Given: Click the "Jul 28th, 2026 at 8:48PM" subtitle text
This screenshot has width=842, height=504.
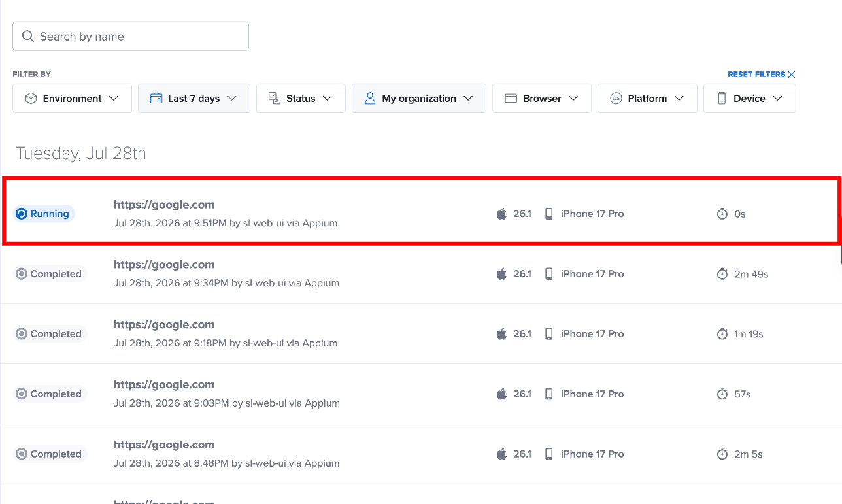Looking at the screenshot, I should coord(171,463).
